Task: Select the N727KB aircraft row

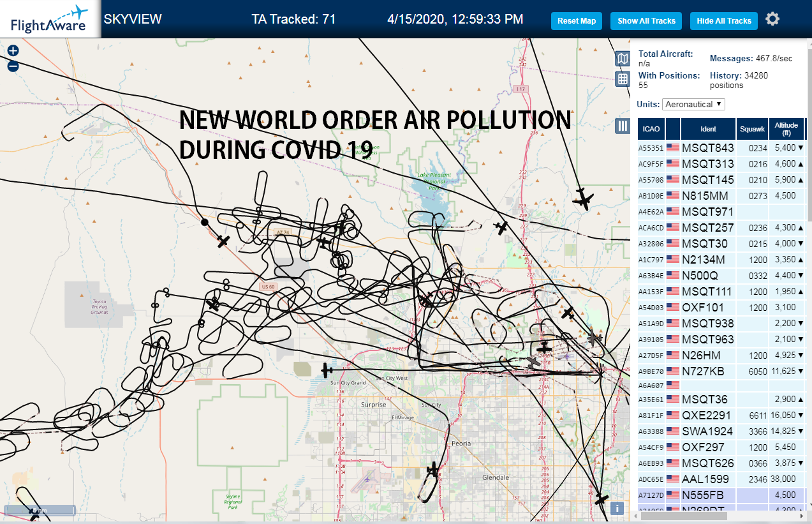Action: click(721, 371)
